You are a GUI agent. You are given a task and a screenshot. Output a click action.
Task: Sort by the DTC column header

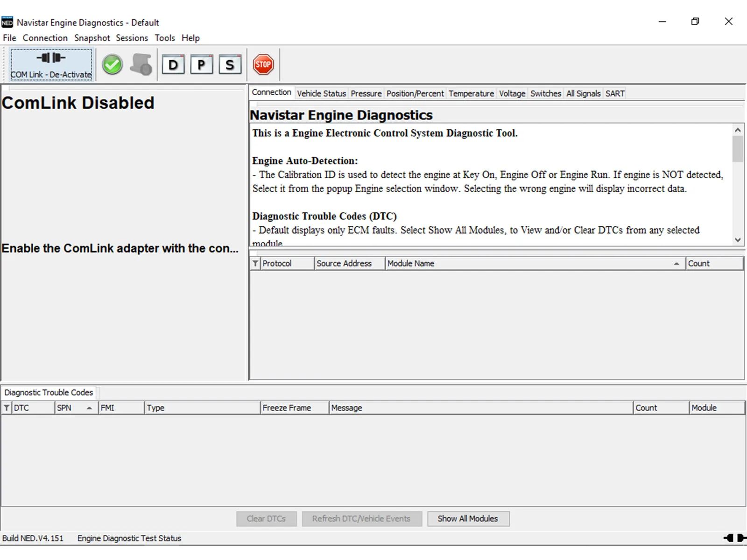pyautogui.click(x=33, y=407)
